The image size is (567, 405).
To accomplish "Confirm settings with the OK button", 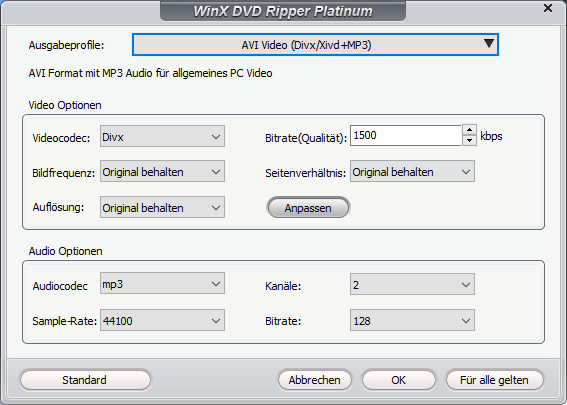I will click(x=398, y=380).
